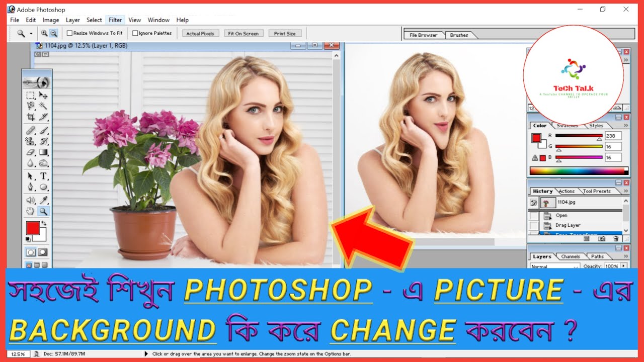Choose the Pen tool
The image size is (644, 362).
30,187
